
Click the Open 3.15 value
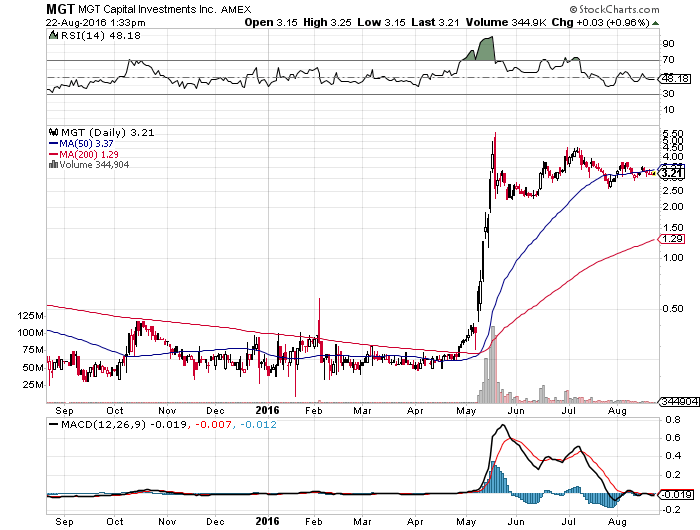[271, 22]
